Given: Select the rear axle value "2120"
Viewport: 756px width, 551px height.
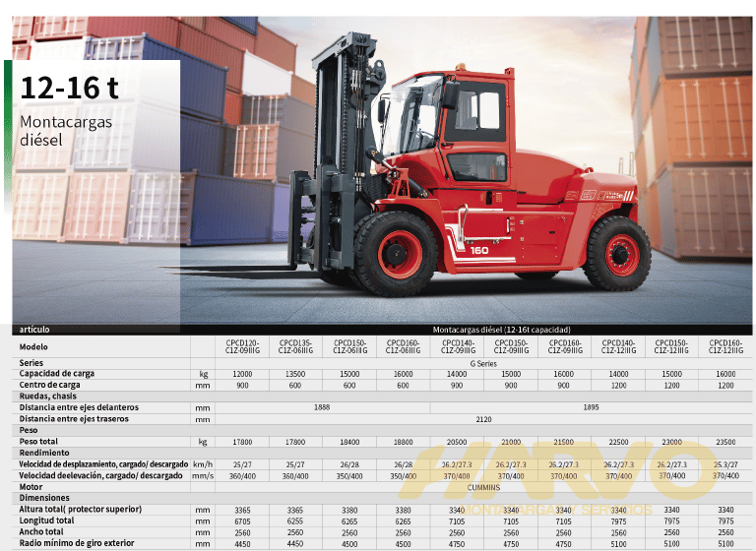Looking at the screenshot, I should [x=483, y=420].
